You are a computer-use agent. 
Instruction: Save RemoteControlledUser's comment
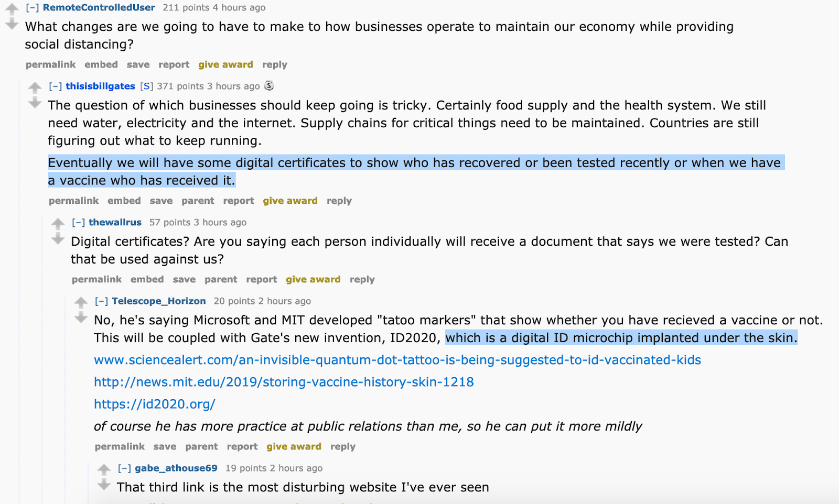tap(138, 64)
